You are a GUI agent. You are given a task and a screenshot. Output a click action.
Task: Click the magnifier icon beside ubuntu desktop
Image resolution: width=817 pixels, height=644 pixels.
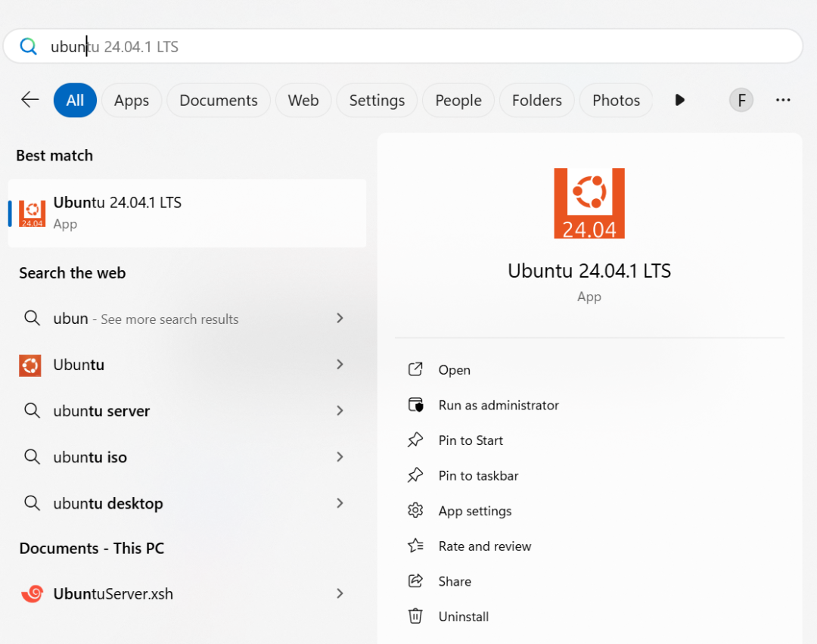click(x=33, y=502)
